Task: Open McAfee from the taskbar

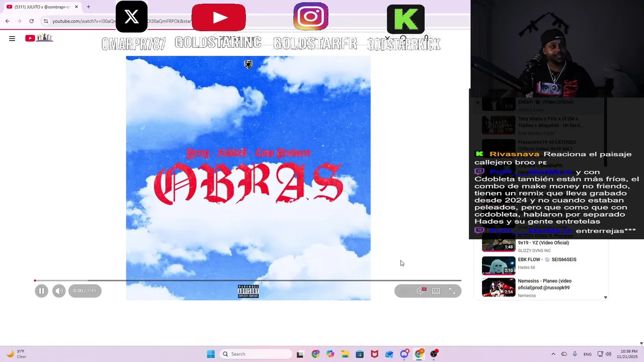Action: click(374, 354)
